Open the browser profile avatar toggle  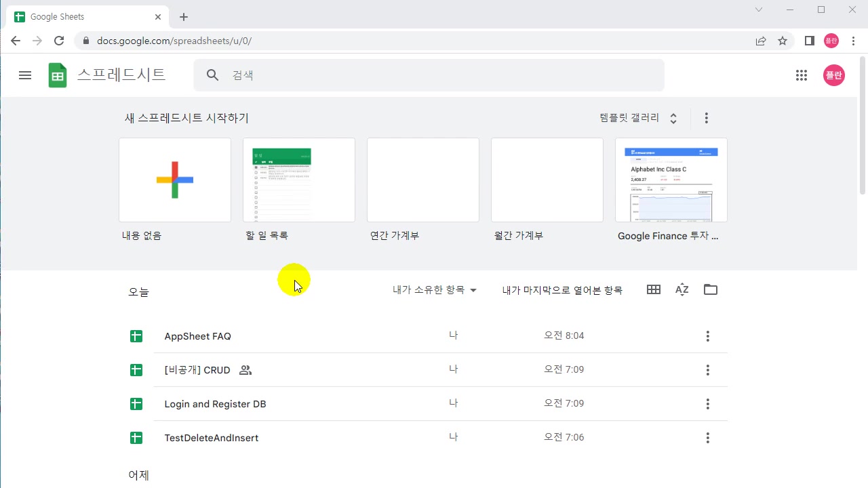831,41
